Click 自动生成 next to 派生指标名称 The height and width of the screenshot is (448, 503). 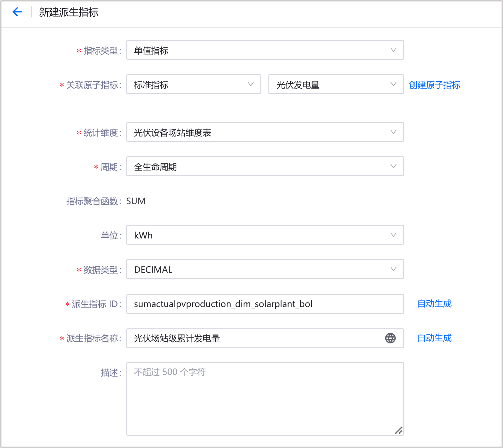tap(434, 338)
